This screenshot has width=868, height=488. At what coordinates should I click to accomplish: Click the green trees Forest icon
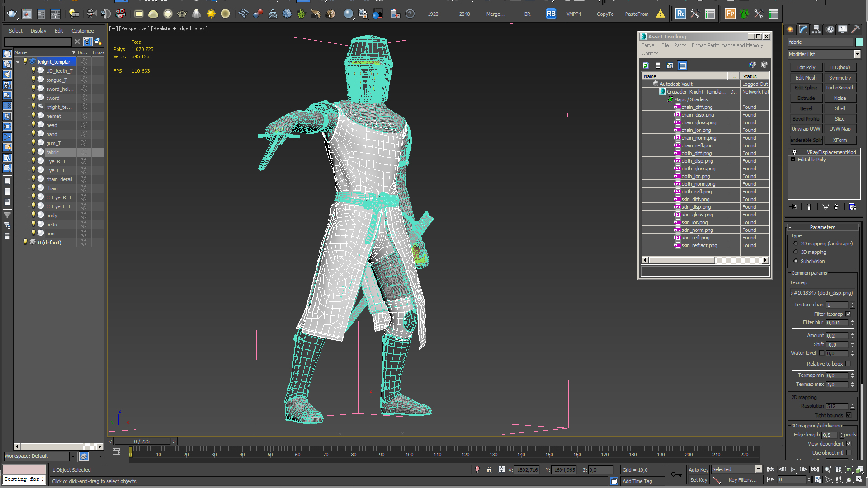tap(744, 14)
